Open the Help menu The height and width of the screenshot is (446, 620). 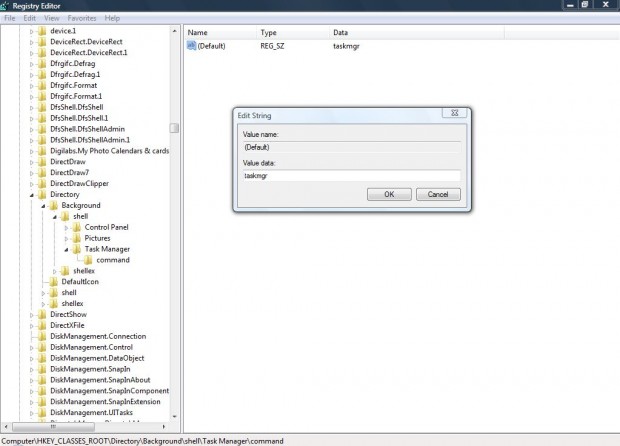tap(112, 18)
